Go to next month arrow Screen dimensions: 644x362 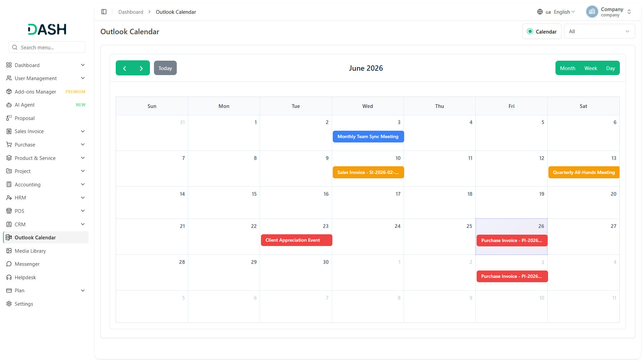tap(141, 68)
